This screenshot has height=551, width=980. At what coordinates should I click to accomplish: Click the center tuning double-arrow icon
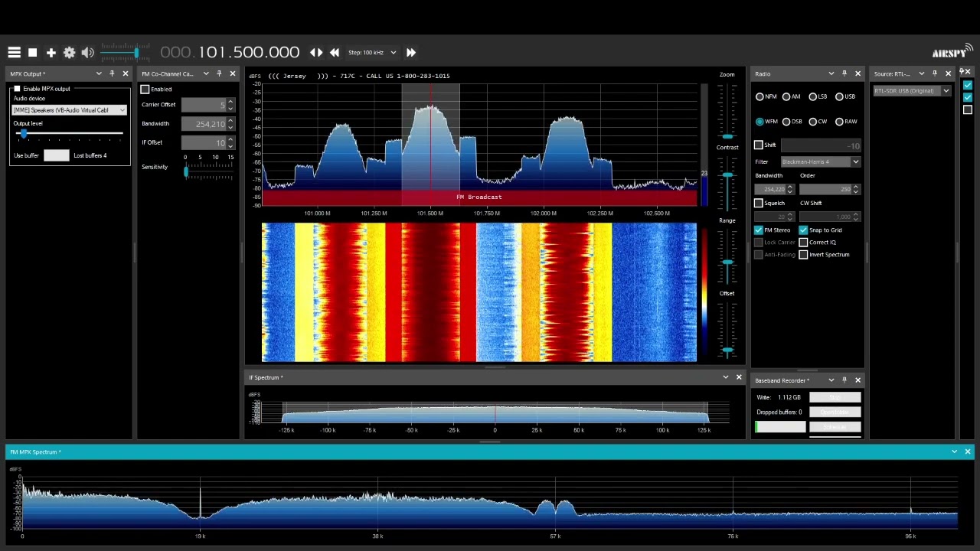point(316,52)
